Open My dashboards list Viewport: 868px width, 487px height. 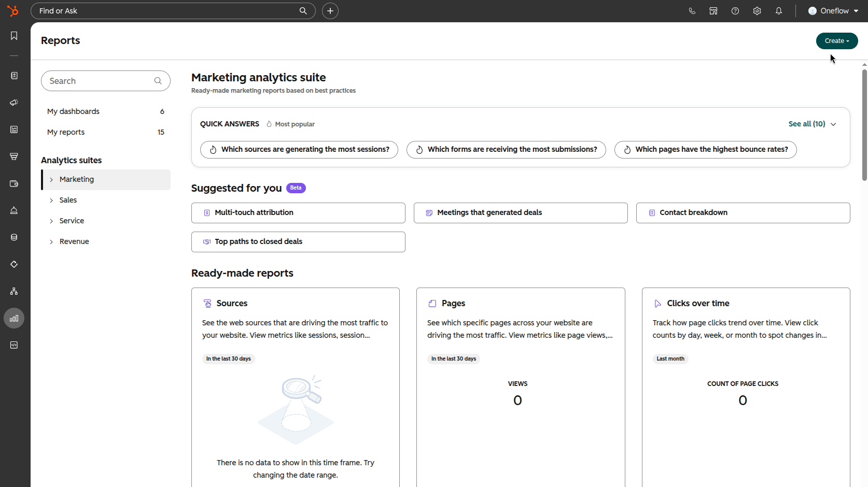click(x=106, y=111)
